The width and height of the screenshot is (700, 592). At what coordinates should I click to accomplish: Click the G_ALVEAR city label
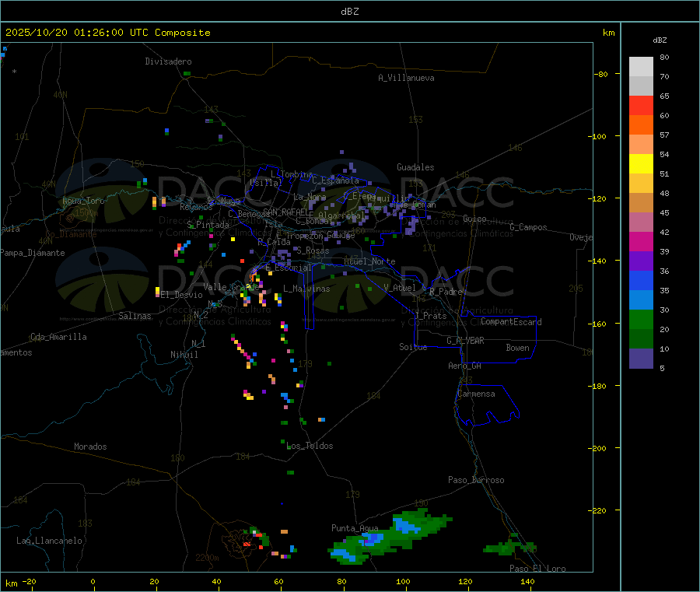[465, 341]
